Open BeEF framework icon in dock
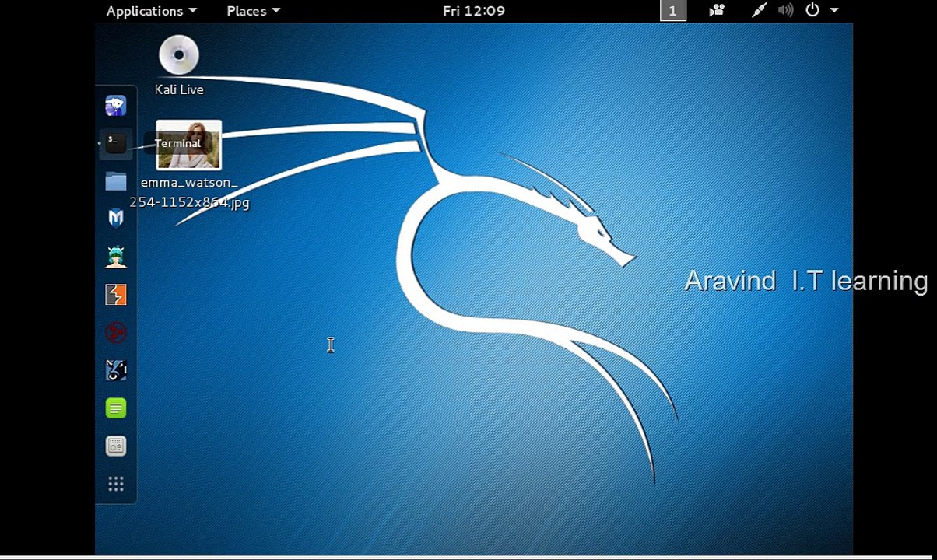Screen dimensions: 937x560 tap(116, 370)
